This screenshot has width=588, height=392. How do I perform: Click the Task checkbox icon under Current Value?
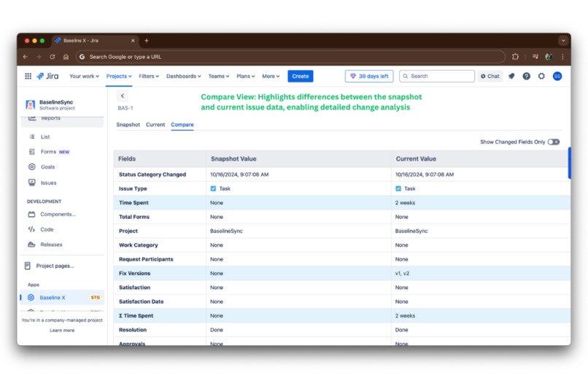[x=398, y=188]
